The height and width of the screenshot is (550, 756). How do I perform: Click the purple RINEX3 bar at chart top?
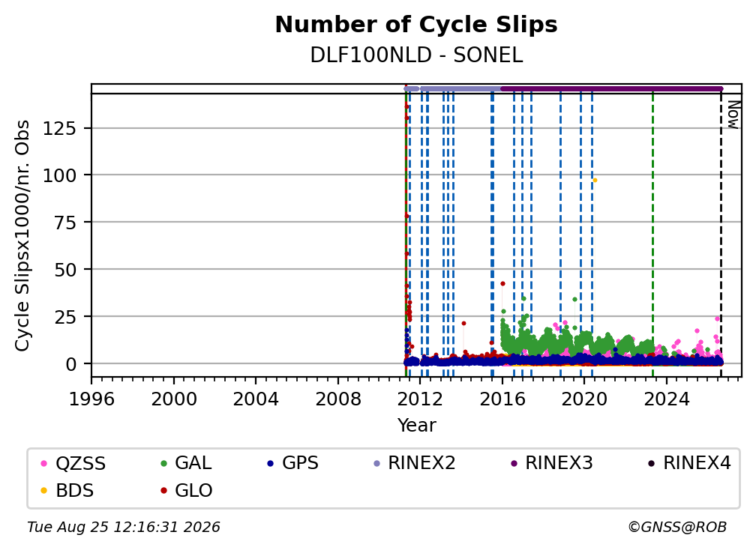pyautogui.click(x=611, y=88)
